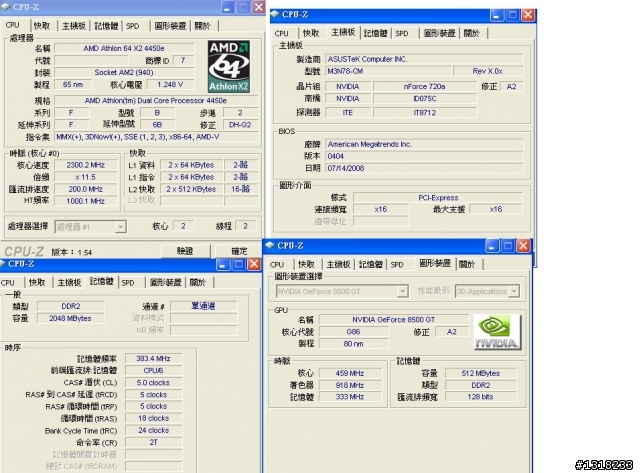Click HT frequency 1000.1 MHz value

[86, 201]
